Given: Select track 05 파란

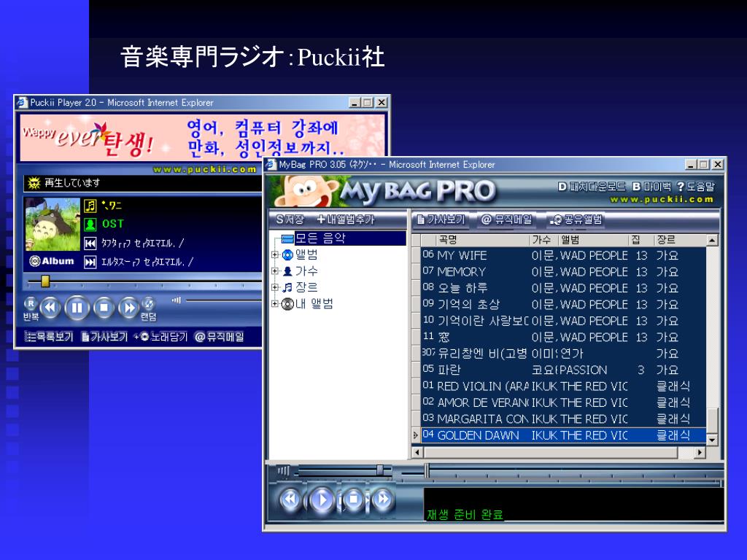Looking at the screenshot, I should tap(563, 370).
